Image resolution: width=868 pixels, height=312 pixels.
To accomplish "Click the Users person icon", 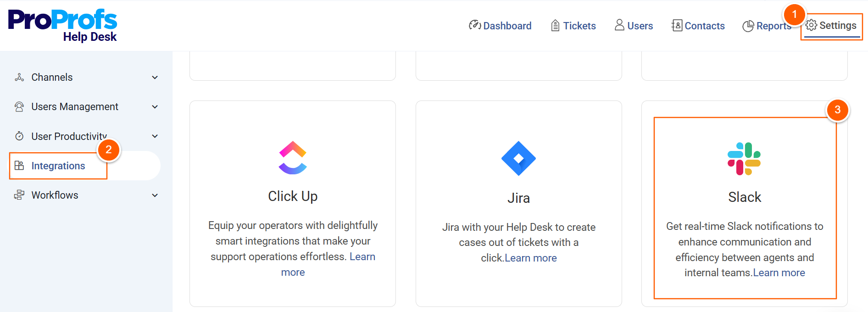I will (619, 25).
